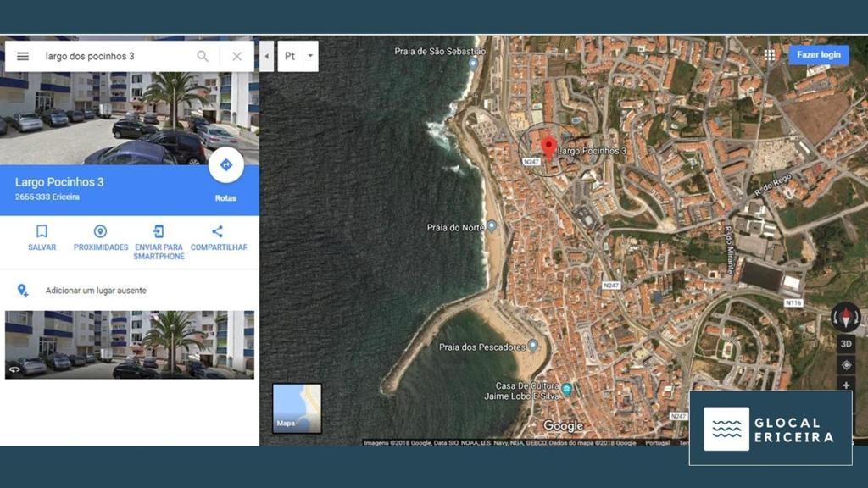
Task: Click the compass rotate control
Action: click(x=846, y=318)
